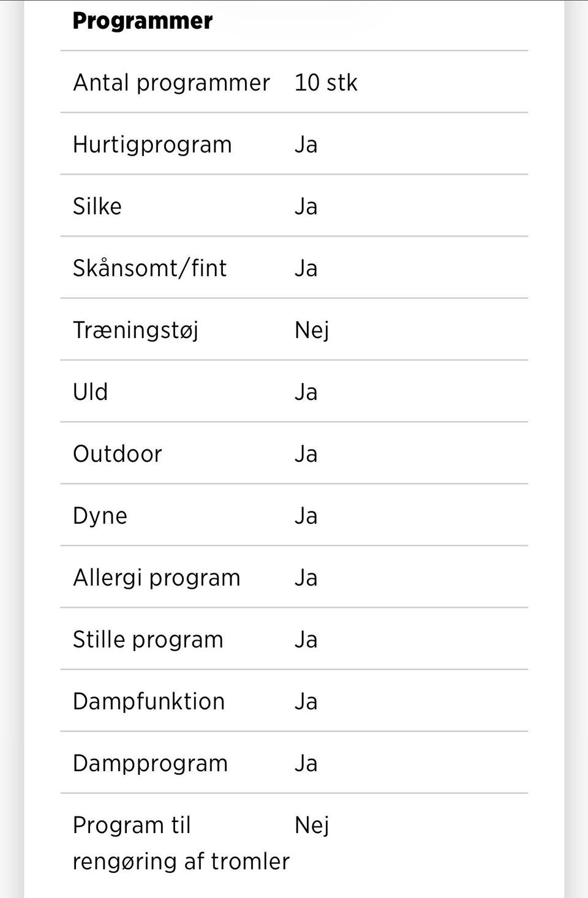Click the Programmer section heading
Image resolution: width=588 pixels, height=898 pixels.
coord(142,21)
